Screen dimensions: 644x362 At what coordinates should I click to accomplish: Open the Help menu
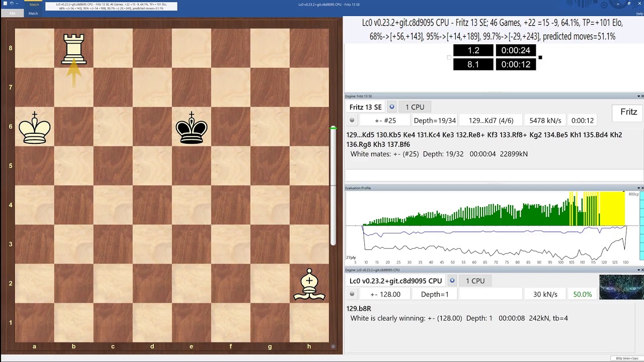coord(639,14)
